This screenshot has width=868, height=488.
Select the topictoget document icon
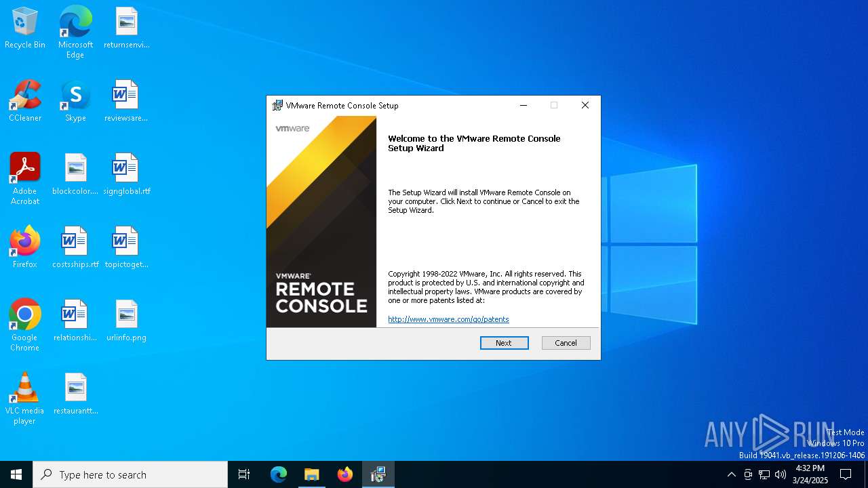(126, 248)
